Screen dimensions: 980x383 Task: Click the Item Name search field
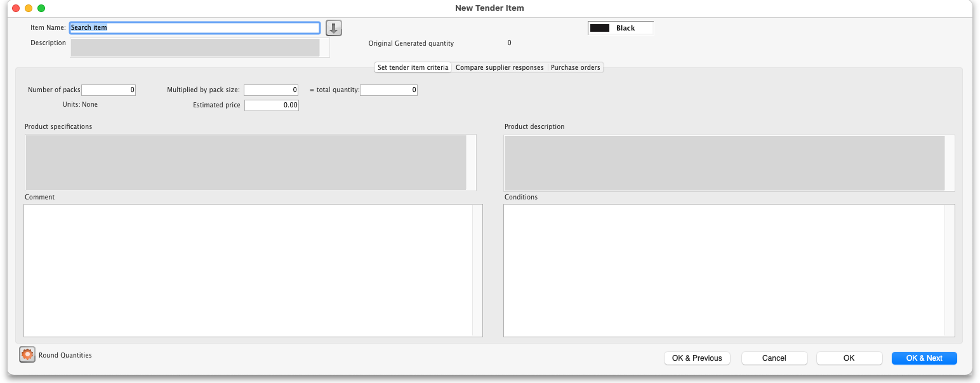(x=194, y=28)
